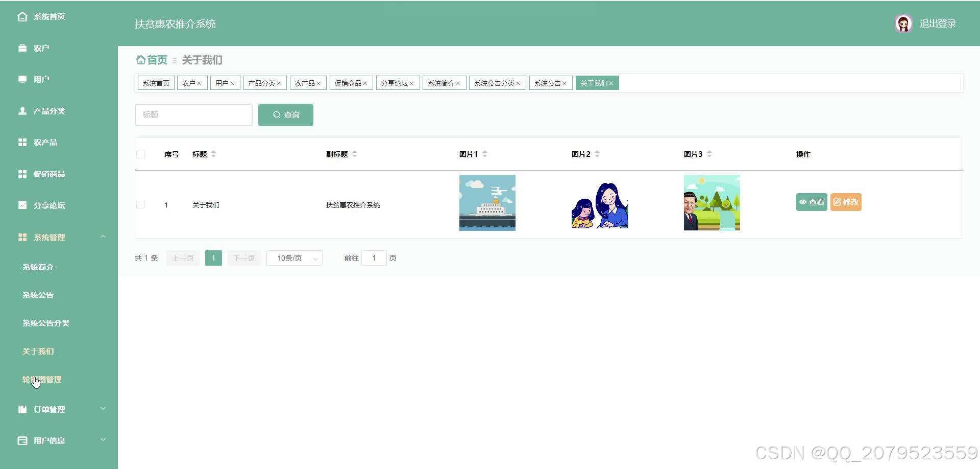Open 系统公告分类 in the sidebar submenu
This screenshot has height=469, width=980.
[46, 323]
